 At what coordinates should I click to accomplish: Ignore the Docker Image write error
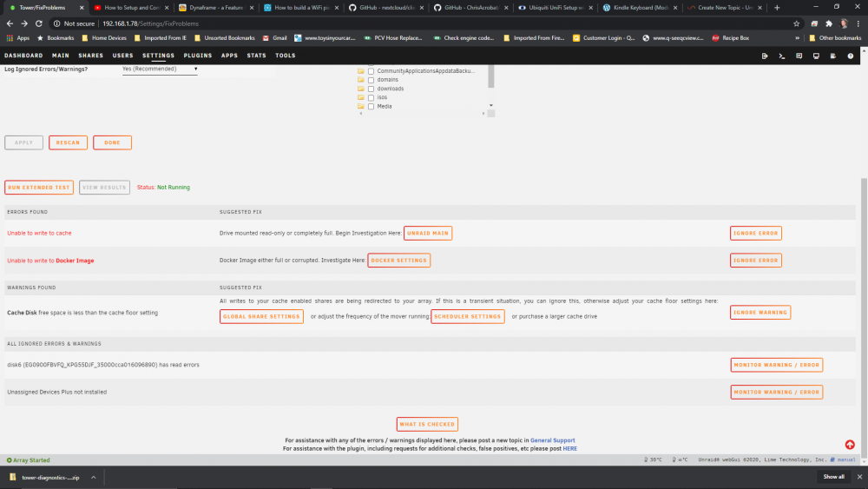(x=756, y=261)
